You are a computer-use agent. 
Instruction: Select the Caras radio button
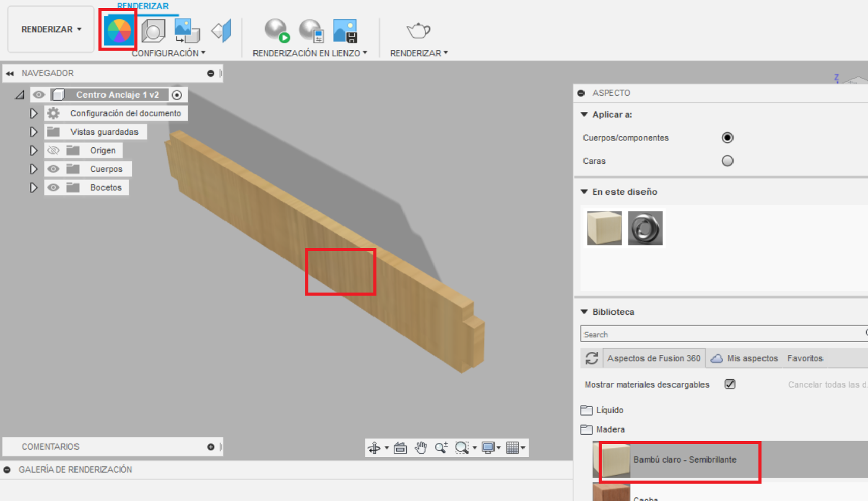(x=727, y=161)
